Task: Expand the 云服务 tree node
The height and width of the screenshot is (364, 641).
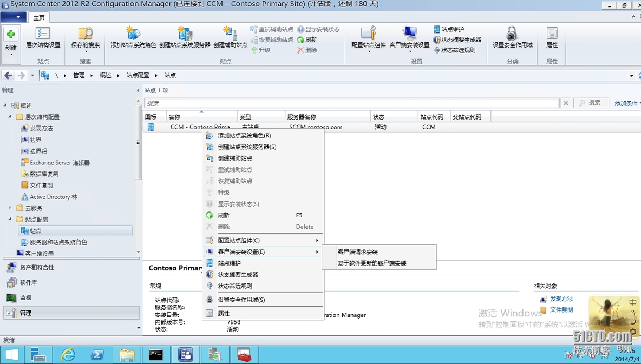Action: (10, 208)
